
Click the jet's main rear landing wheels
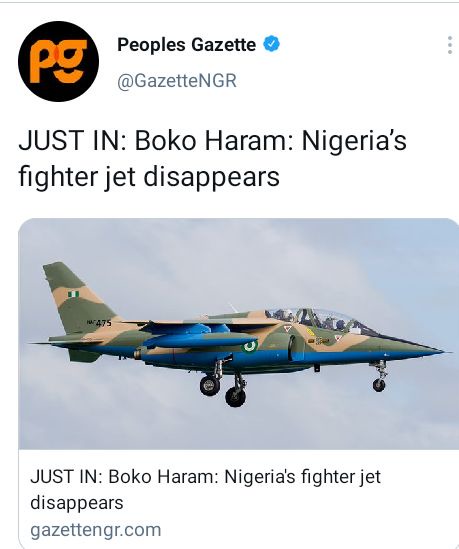[223, 385]
